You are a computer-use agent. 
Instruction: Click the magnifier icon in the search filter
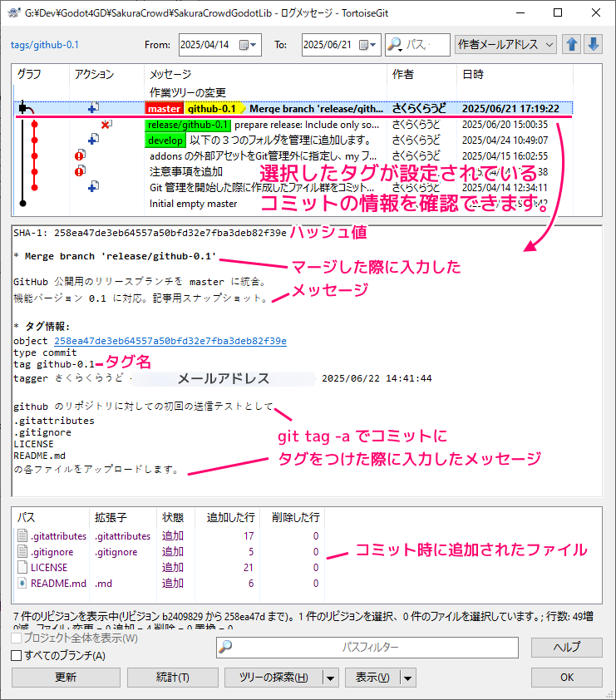coord(394,45)
